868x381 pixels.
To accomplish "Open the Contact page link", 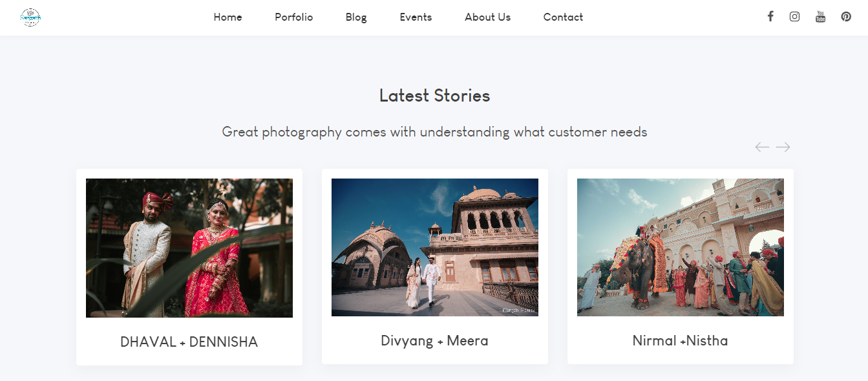I will click(x=563, y=17).
